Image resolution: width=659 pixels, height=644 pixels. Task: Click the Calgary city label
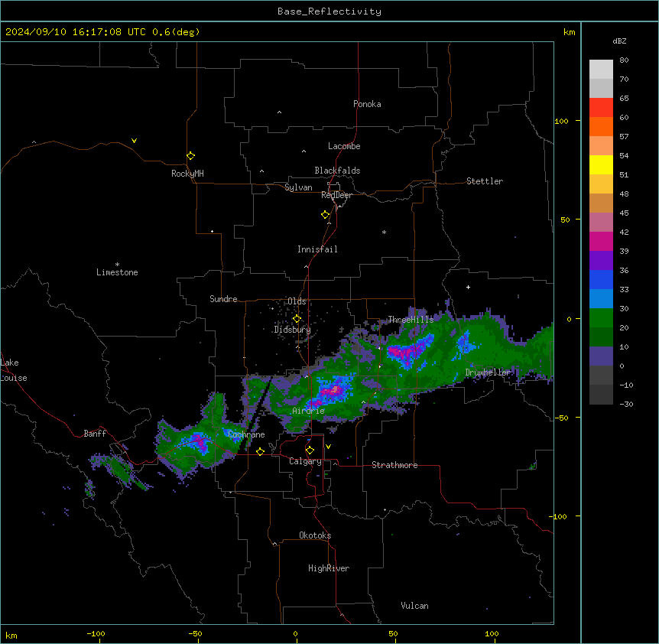pyautogui.click(x=305, y=461)
